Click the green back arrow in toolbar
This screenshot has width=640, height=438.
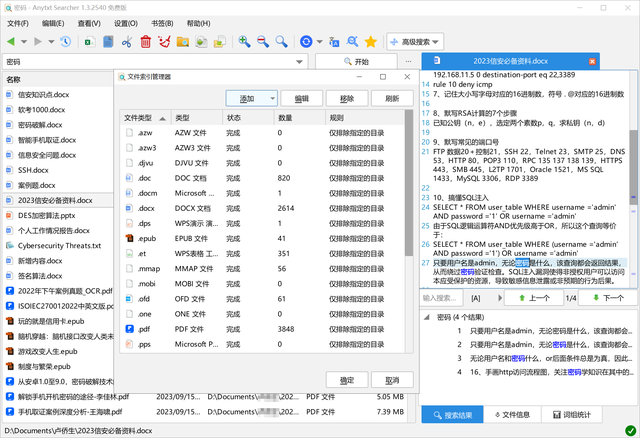tap(11, 41)
